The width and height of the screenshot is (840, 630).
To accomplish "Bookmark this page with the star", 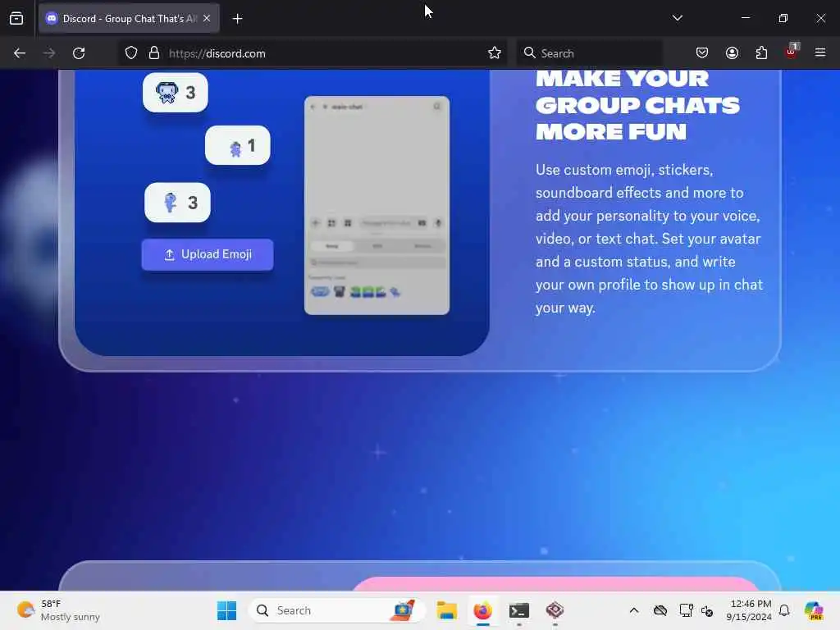I will coord(495,53).
